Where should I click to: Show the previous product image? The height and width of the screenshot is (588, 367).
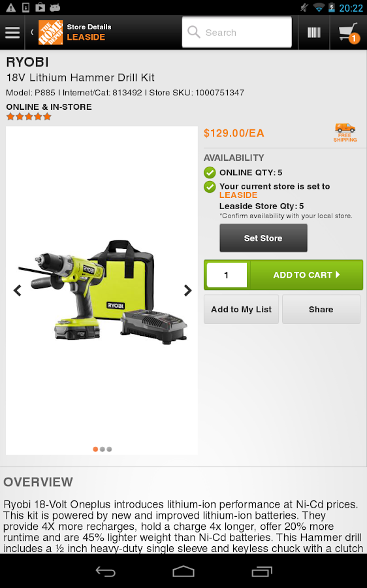pos(17,290)
